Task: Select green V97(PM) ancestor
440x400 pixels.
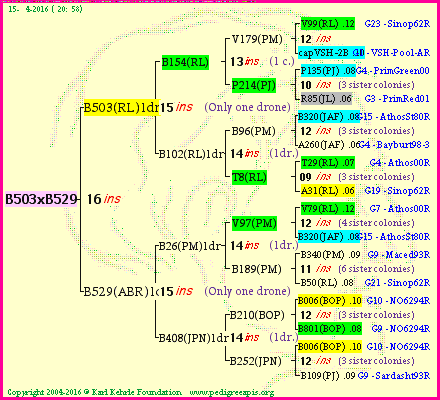Action: point(254,223)
